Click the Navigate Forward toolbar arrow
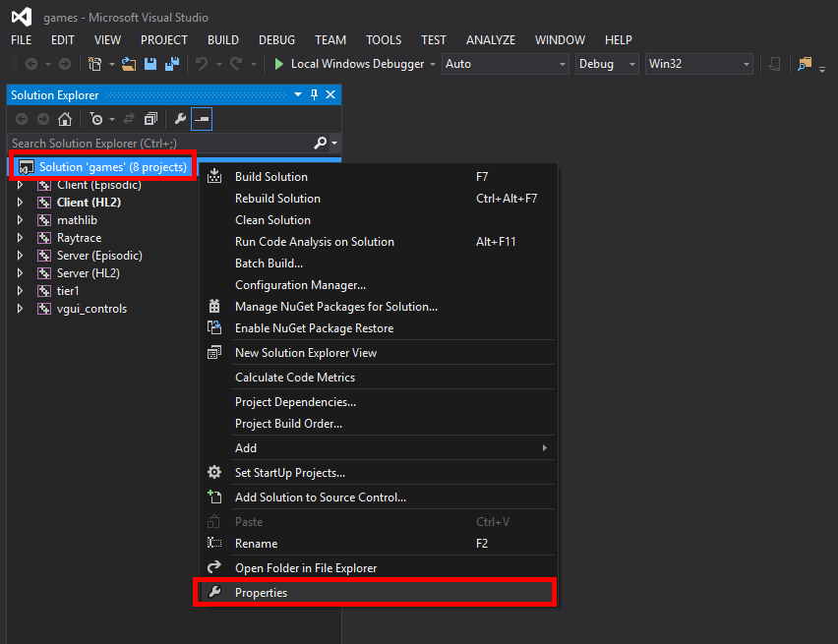 pyautogui.click(x=65, y=64)
